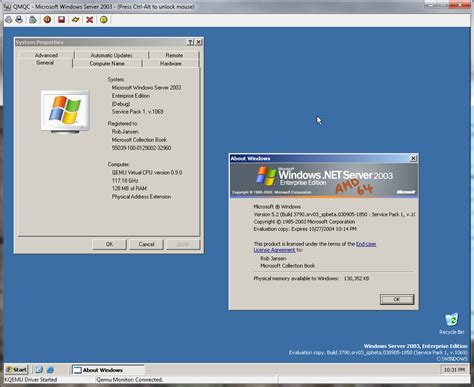
Task: Click the blue printer-like icon in QMQC toolbar
Action: (x=19, y=20)
